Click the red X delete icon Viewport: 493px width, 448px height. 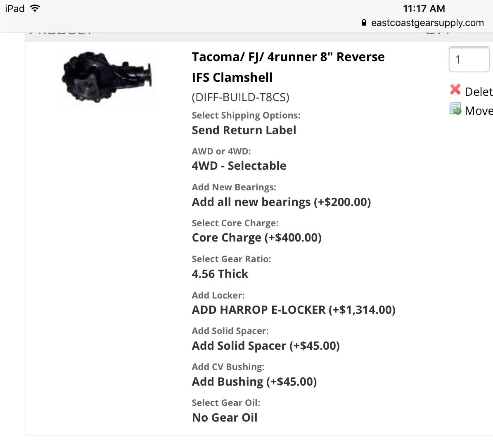(x=455, y=90)
